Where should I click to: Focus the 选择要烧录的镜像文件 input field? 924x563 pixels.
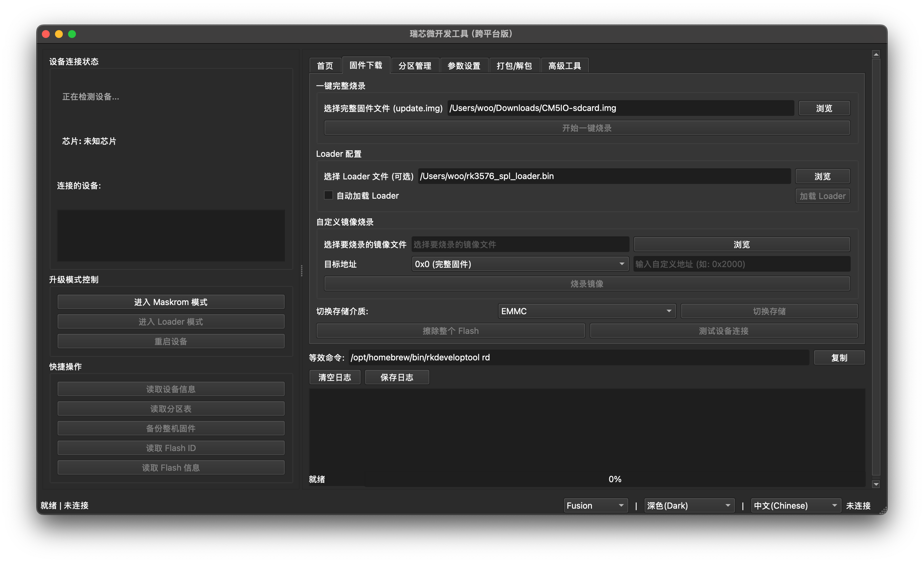[520, 245]
